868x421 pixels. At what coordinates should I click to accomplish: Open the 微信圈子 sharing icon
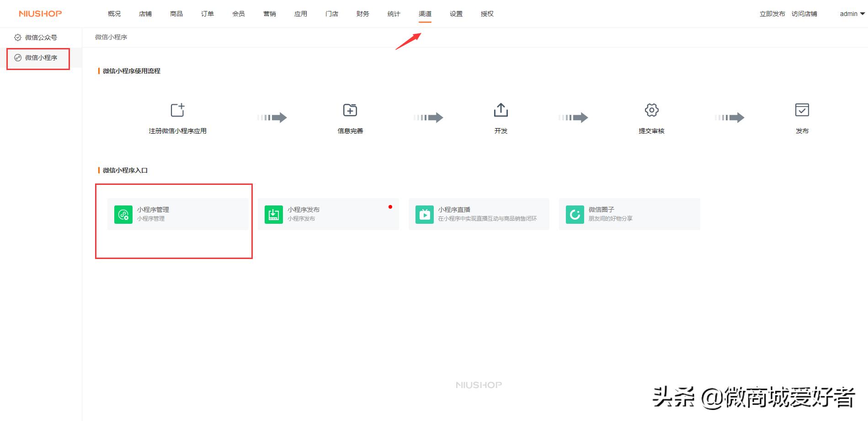click(575, 214)
